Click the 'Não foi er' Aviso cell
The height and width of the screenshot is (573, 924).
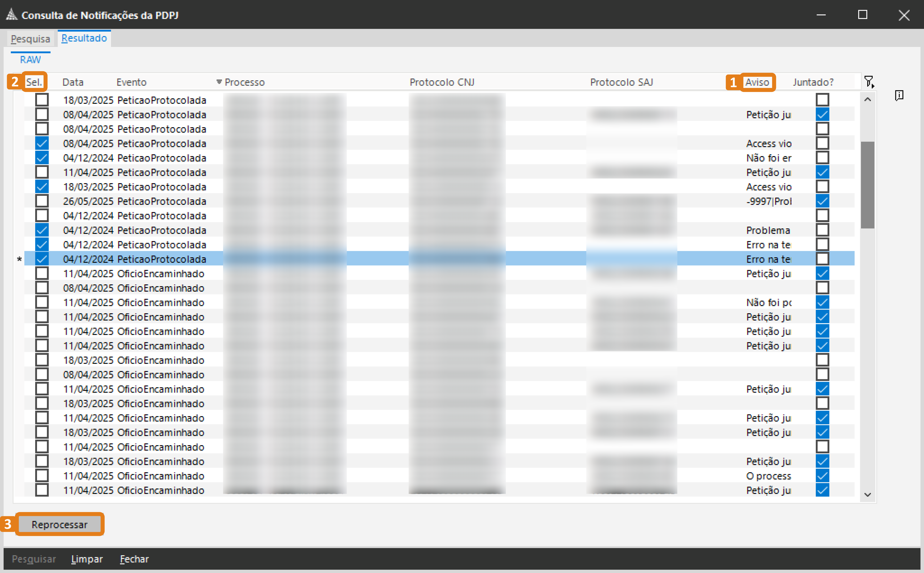click(769, 158)
